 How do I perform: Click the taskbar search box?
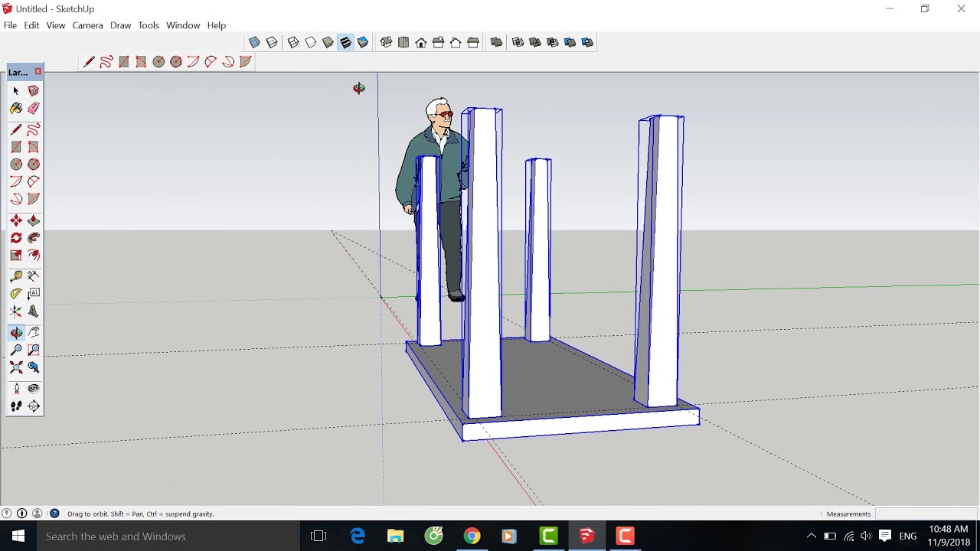(x=168, y=536)
